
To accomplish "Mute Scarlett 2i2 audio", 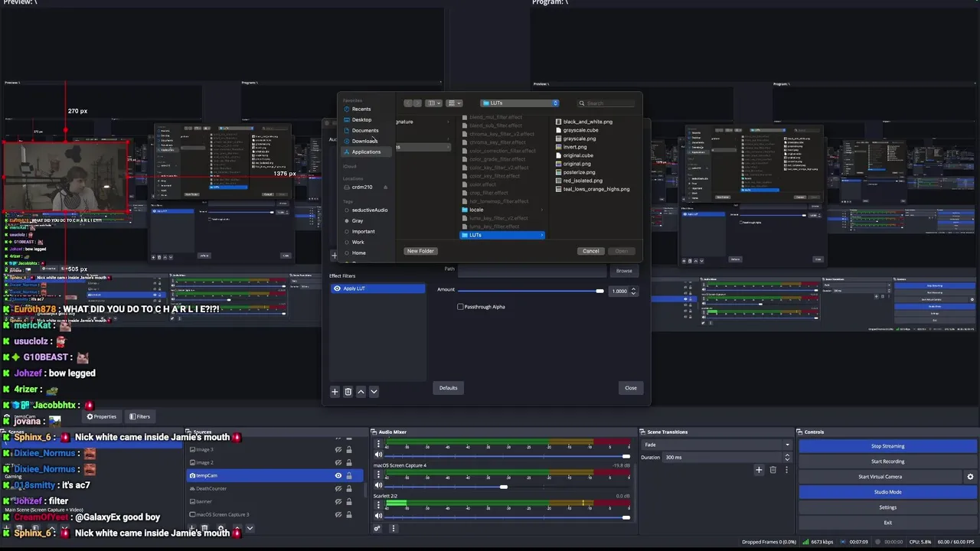I will click(x=377, y=517).
